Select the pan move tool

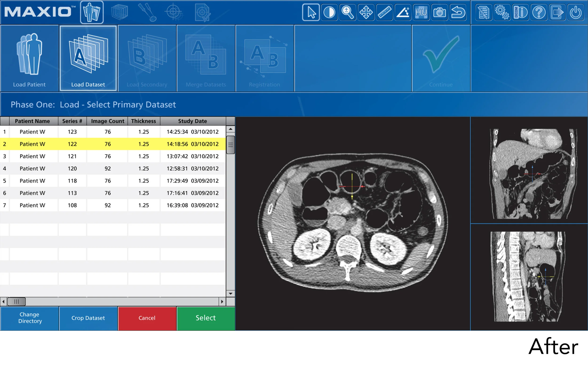pos(366,12)
